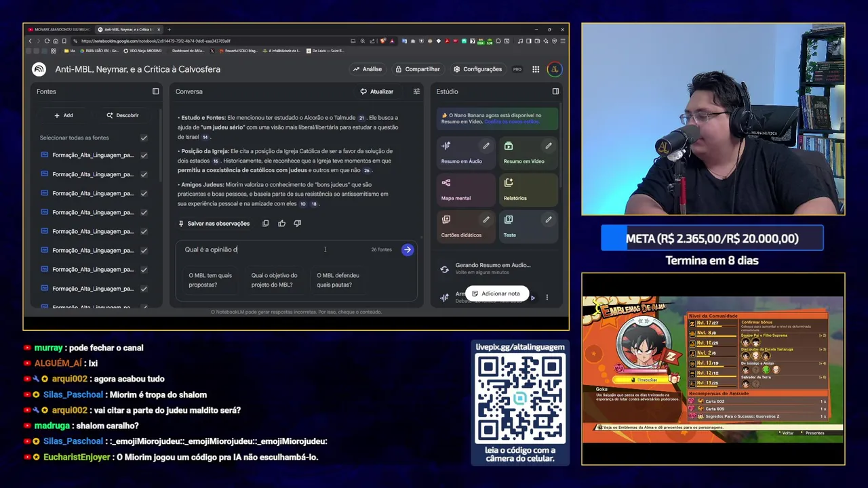Edit Teste with the pencil icon
This screenshot has height=488, width=868.
(x=549, y=220)
